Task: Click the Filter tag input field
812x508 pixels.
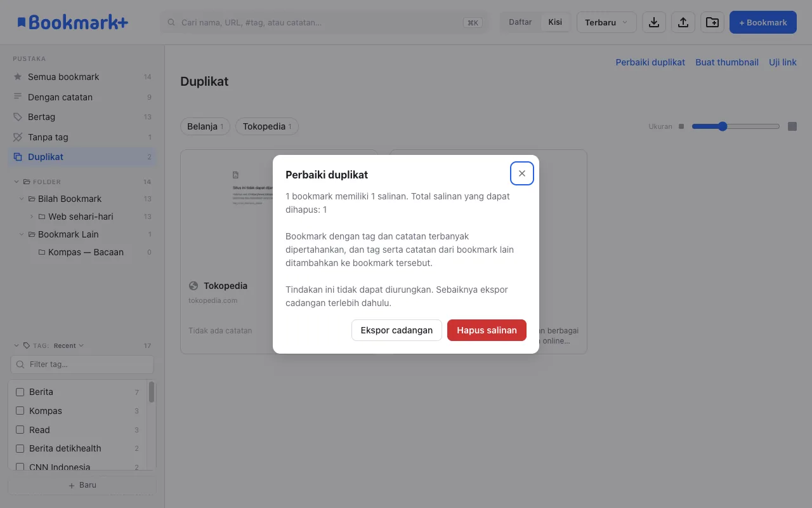Action: pyautogui.click(x=82, y=364)
